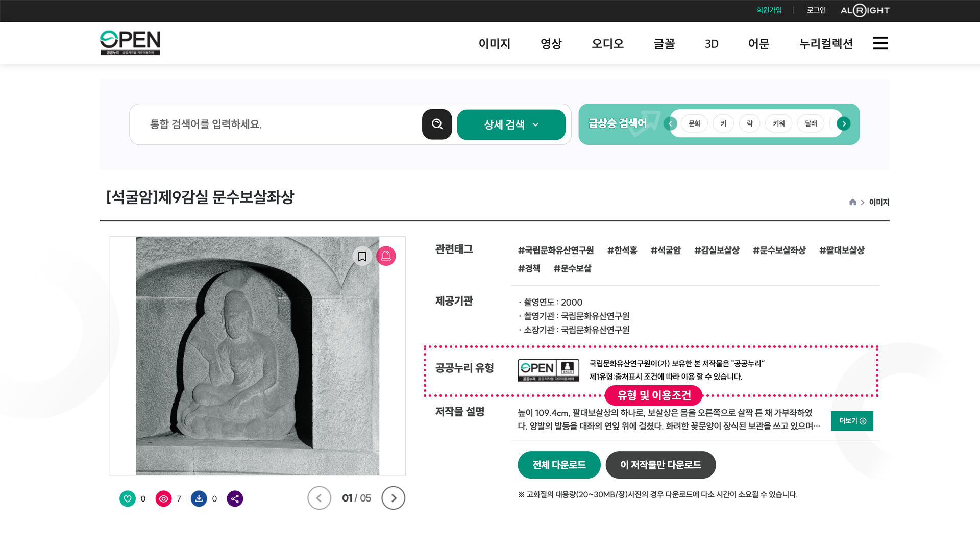980x551 pixels.
Task: Click the 01 / 05 page counter
Action: (356, 498)
